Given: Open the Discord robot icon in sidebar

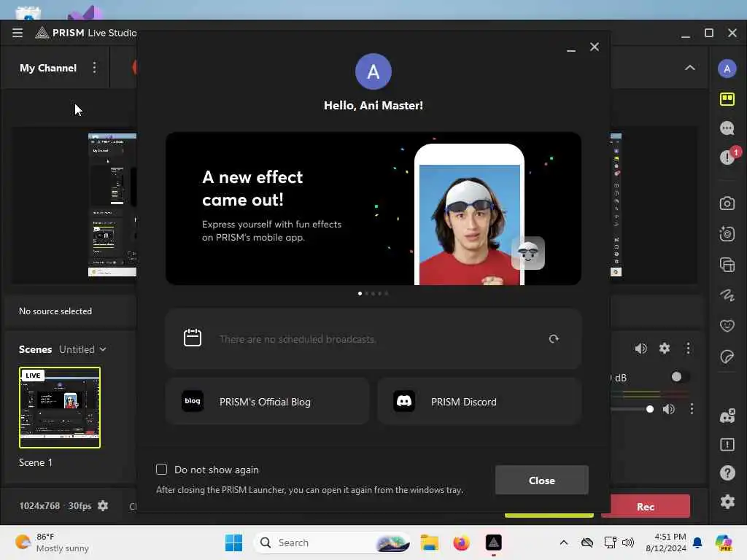Looking at the screenshot, I should [727, 416].
